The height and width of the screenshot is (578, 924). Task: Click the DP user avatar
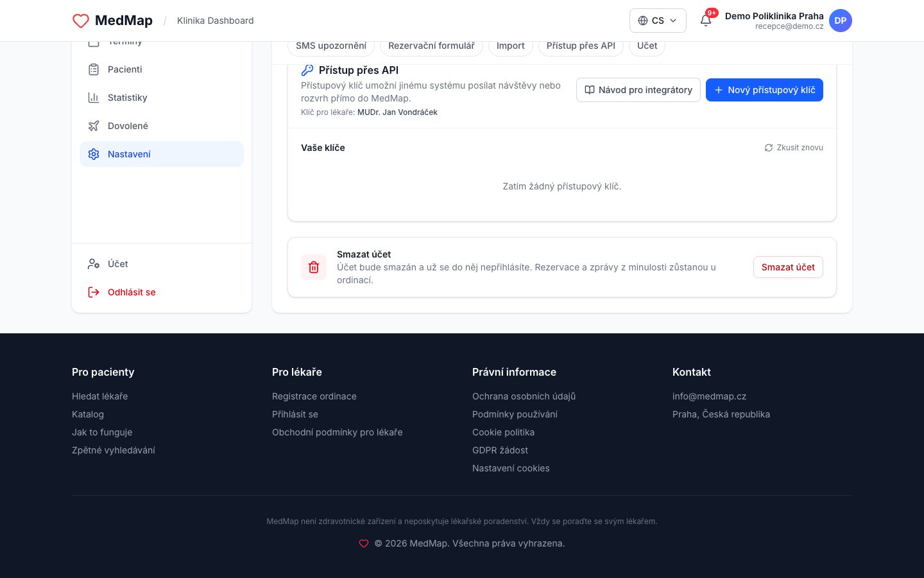tap(841, 21)
